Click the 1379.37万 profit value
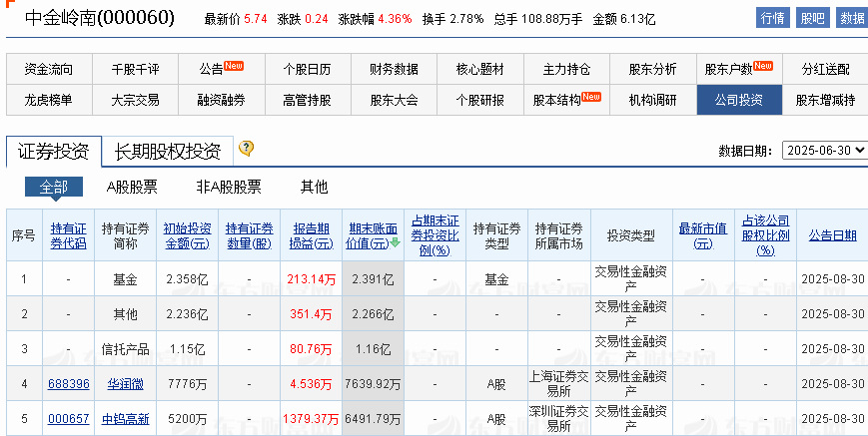This screenshot has width=868, height=436. tap(310, 419)
